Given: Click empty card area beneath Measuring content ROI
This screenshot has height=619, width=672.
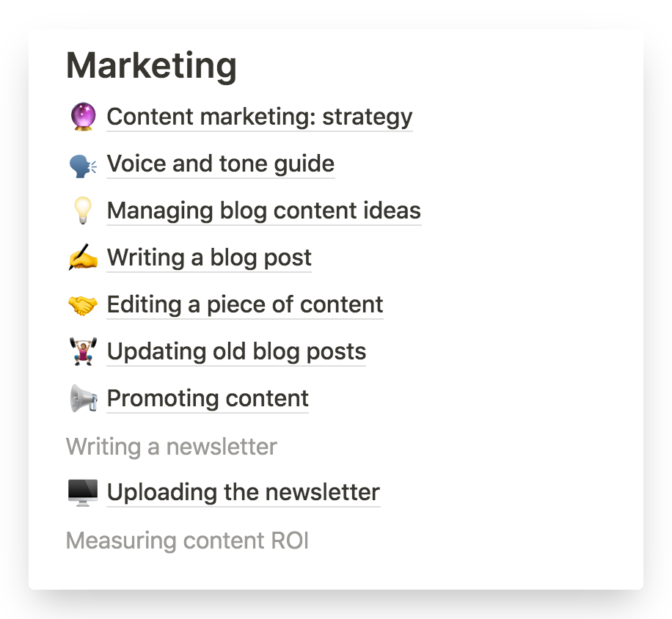Looking at the screenshot, I should pyautogui.click(x=335, y=572).
